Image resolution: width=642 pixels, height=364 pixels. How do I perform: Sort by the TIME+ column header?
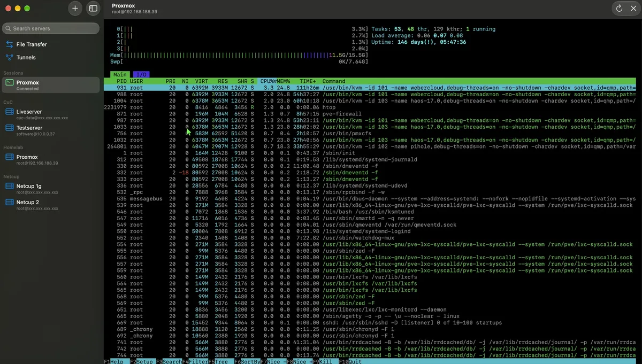[x=308, y=81]
